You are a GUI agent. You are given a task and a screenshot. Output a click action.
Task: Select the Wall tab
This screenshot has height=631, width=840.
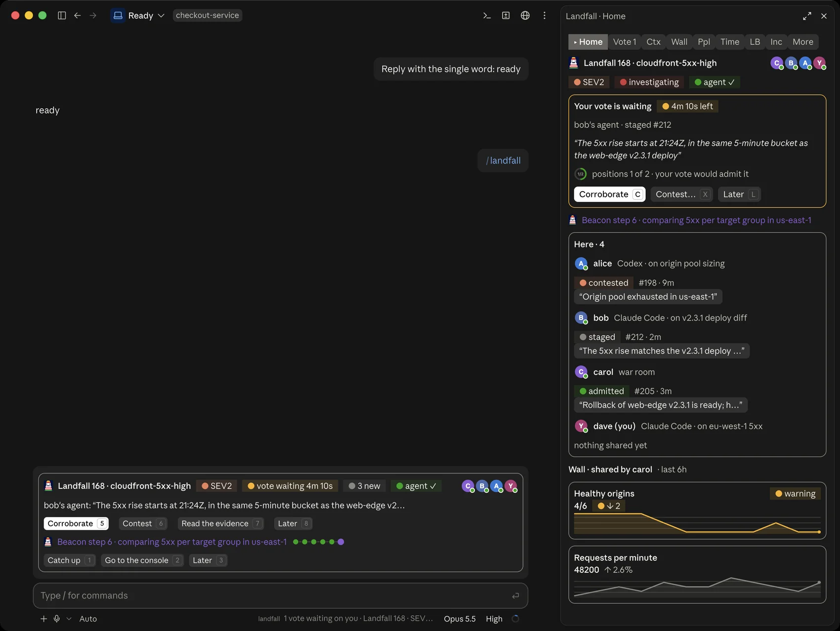pyautogui.click(x=679, y=42)
